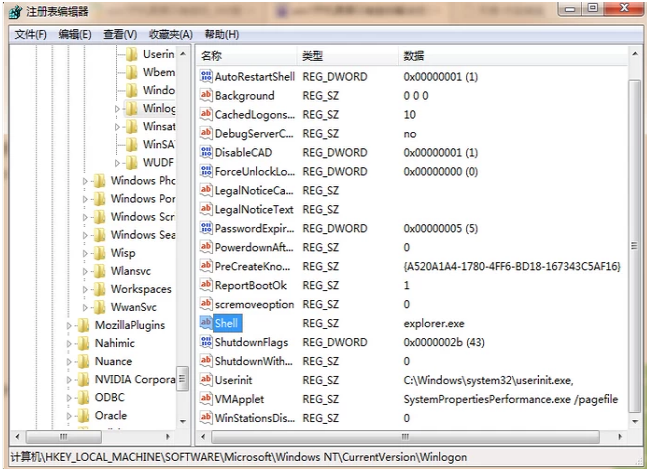Click the value list vertical scrollbar
The height and width of the screenshot is (469, 647).
(634, 245)
